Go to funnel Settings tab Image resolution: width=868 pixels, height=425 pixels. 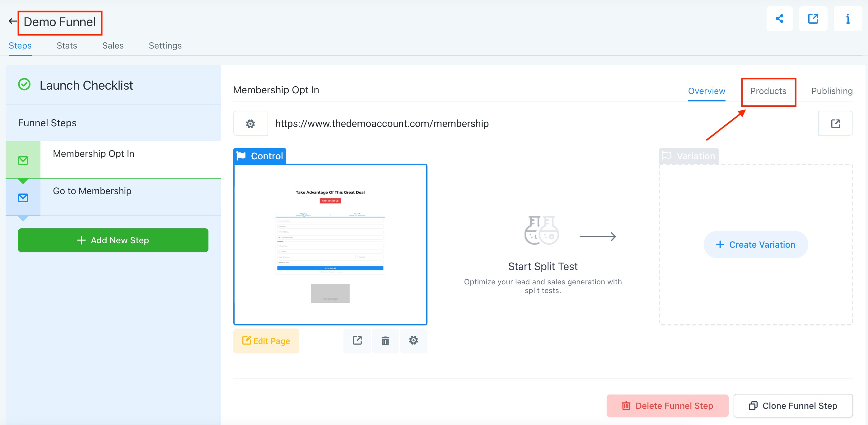[x=165, y=45]
